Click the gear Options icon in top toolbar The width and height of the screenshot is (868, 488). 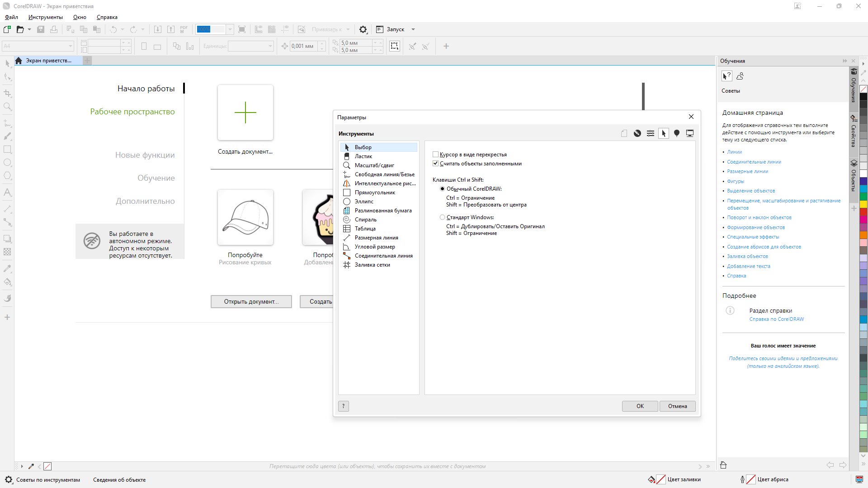(x=363, y=29)
